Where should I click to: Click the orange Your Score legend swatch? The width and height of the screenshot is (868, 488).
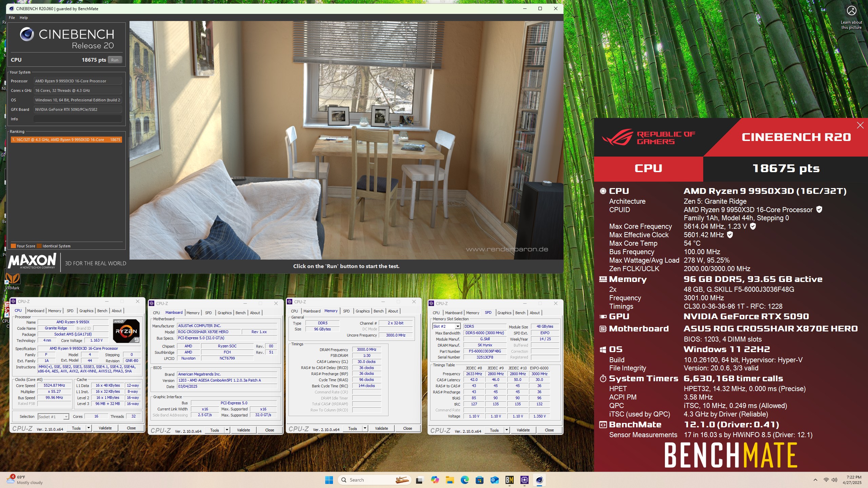tap(13, 246)
